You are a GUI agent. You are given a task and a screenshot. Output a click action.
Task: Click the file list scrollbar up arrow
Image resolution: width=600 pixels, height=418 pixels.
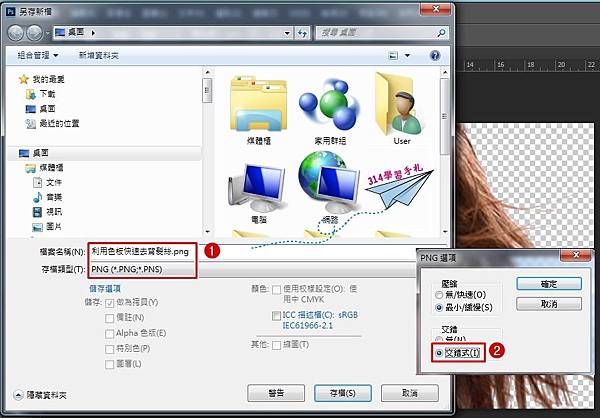pos(444,72)
